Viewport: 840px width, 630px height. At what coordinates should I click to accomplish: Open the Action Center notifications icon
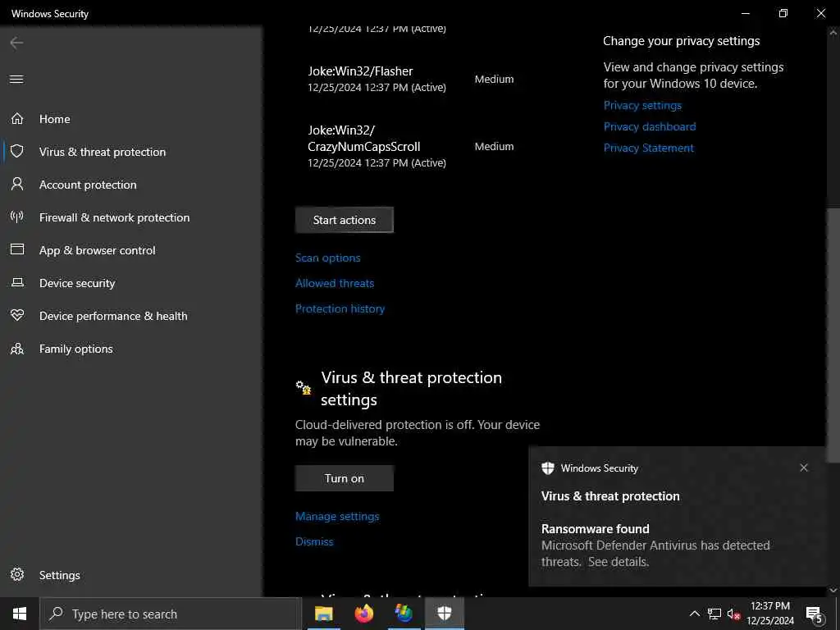point(815,615)
